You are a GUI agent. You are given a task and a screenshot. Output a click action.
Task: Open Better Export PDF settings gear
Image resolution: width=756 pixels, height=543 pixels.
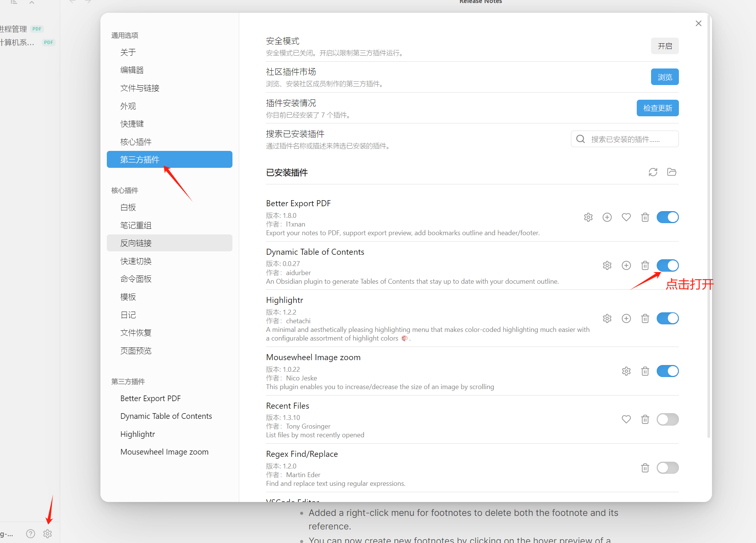click(x=588, y=217)
